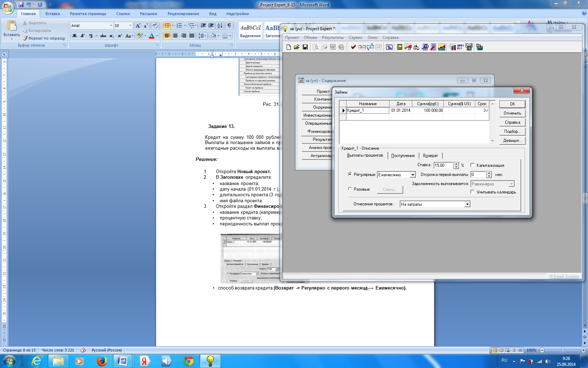Apply superscript formatting in Word

pos(120,36)
